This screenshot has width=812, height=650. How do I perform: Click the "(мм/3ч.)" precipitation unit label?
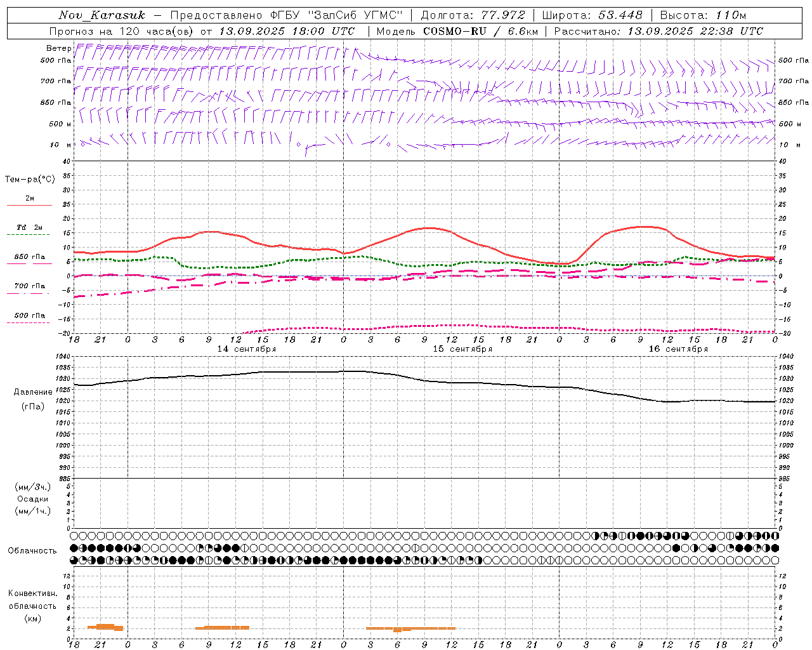click(33, 487)
